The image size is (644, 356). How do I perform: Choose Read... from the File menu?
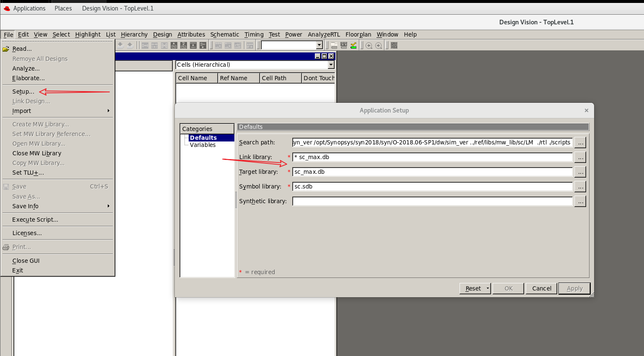tap(22, 49)
